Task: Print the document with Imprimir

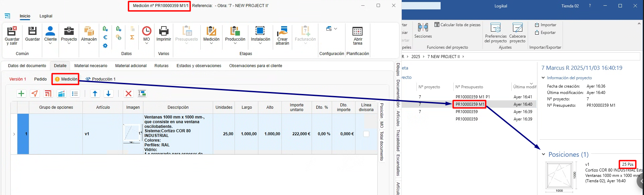Action: click(x=164, y=35)
